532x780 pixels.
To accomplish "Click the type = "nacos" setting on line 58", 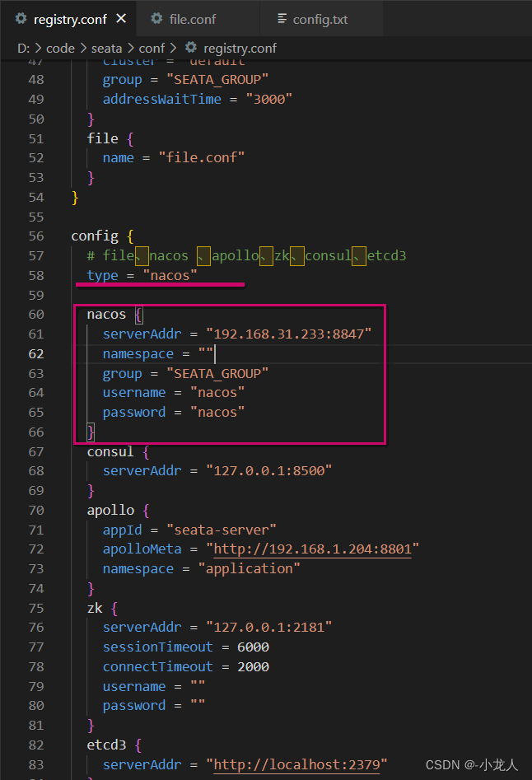I will pyautogui.click(x=142, y=276).
